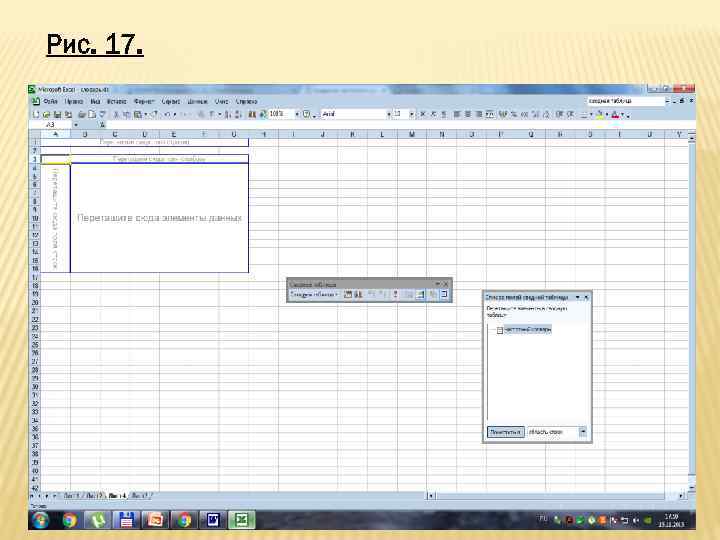Screen dimensions: 720x540
Task: Toggle Underline formatting
Action: [x=444, y=114]
